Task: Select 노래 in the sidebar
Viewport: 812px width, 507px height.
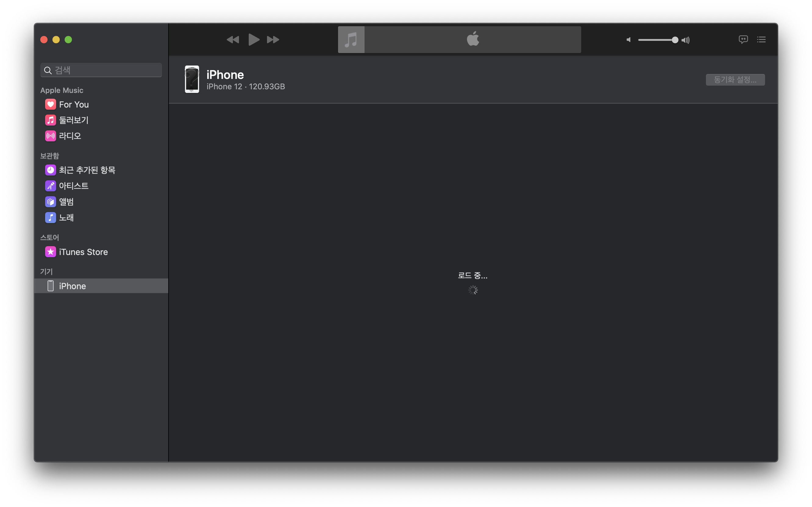Action: click(x=66, y=218)
